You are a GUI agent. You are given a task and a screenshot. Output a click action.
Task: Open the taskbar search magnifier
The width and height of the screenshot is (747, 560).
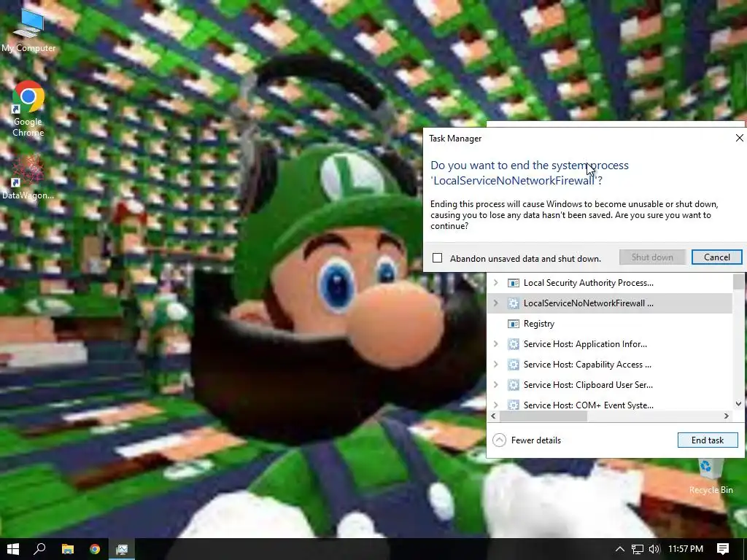[40, 549]
